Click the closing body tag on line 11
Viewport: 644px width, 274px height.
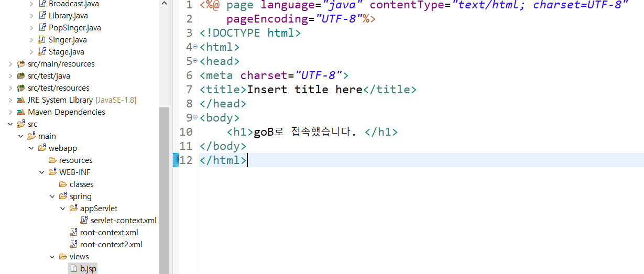point(223,146)
